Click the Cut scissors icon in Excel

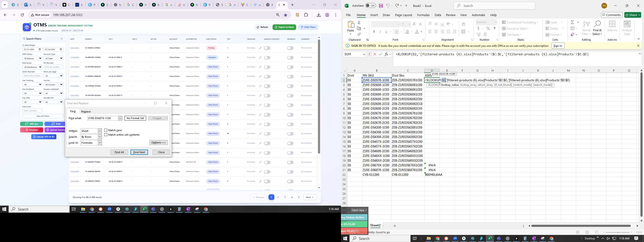point(359,22)
